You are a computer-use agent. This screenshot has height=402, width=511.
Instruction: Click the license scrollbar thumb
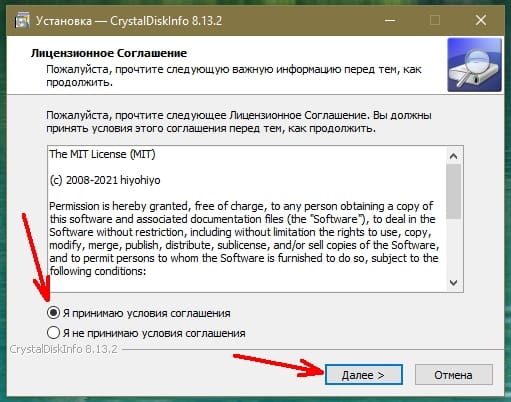[x=453, y=191]
